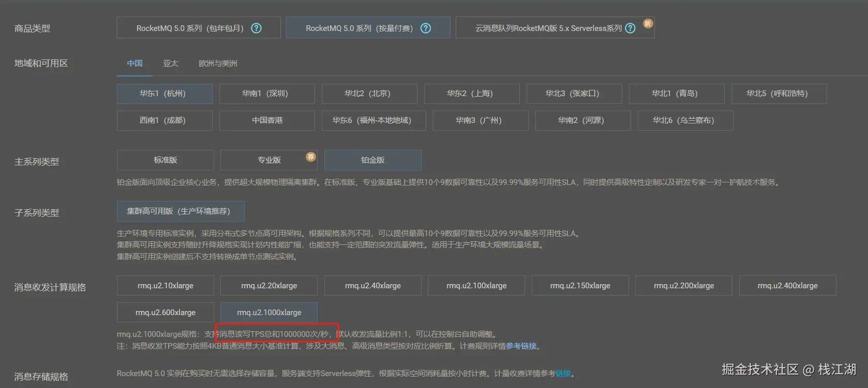Open help icon beside 按量付费 option
This screenshot has width=868, height=388.
pos(426,28)
